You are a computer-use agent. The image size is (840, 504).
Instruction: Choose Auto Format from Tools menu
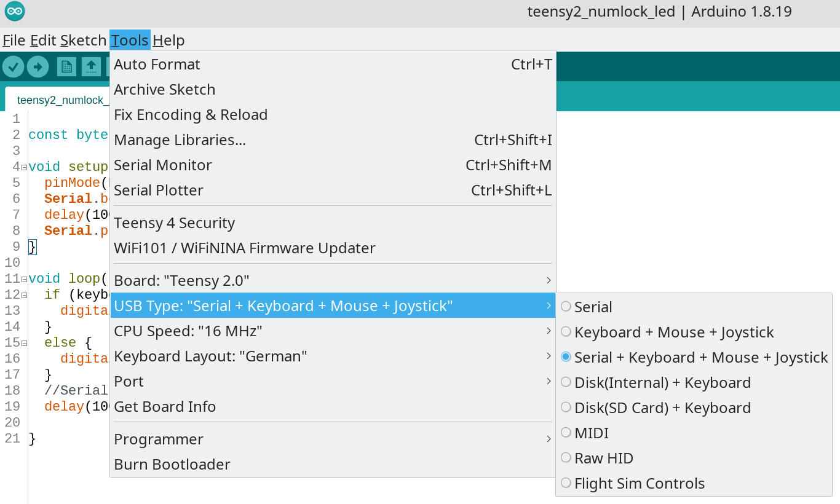click(333, 64)
